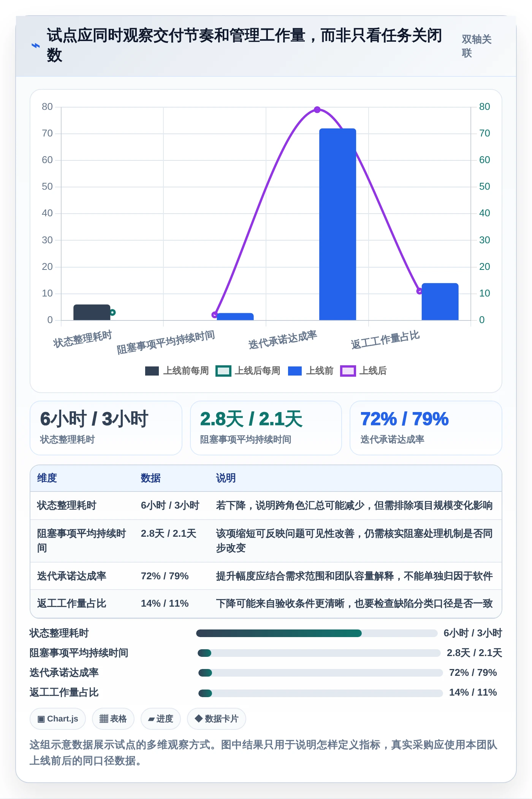
Task: Click the footnote text about 示意数据
Action: point(263,753)
